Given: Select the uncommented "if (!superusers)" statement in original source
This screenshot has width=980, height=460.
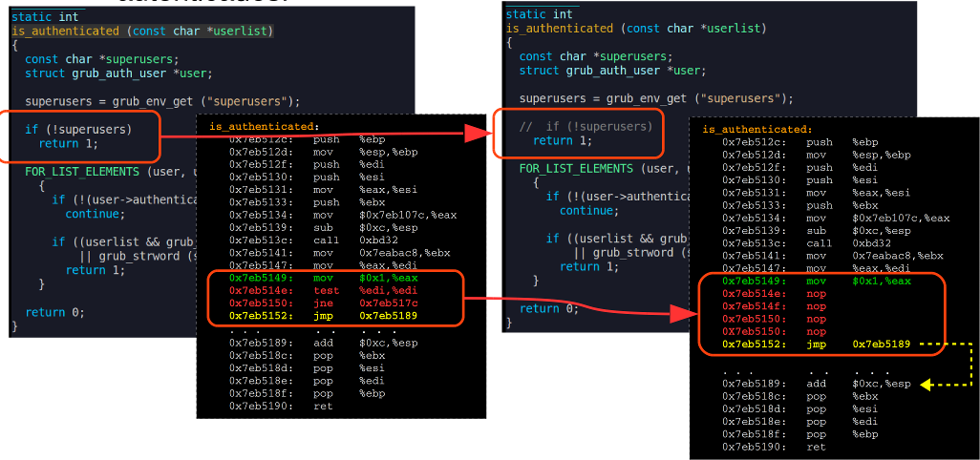Looking at the screenshot, I should coord(78,129).
